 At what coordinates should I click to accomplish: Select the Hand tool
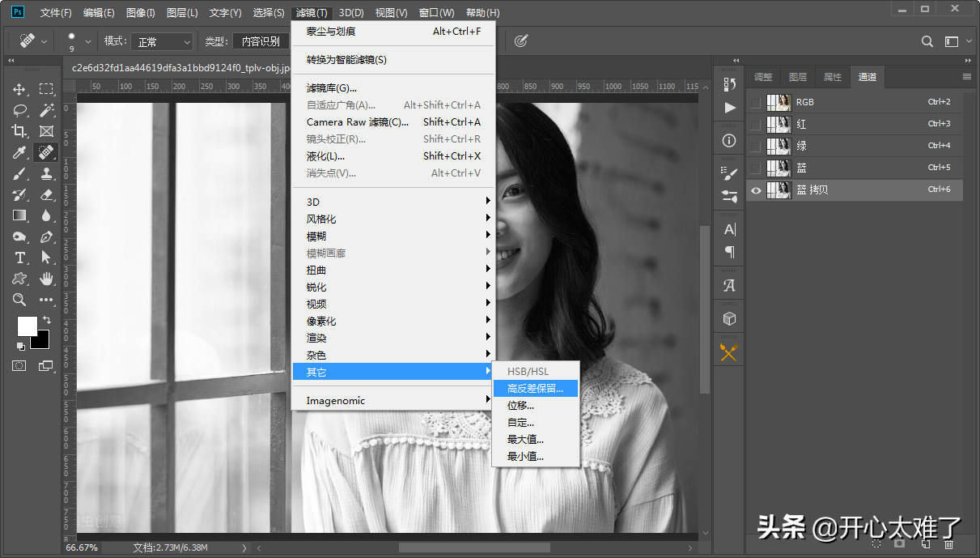(x=46, y=279)
